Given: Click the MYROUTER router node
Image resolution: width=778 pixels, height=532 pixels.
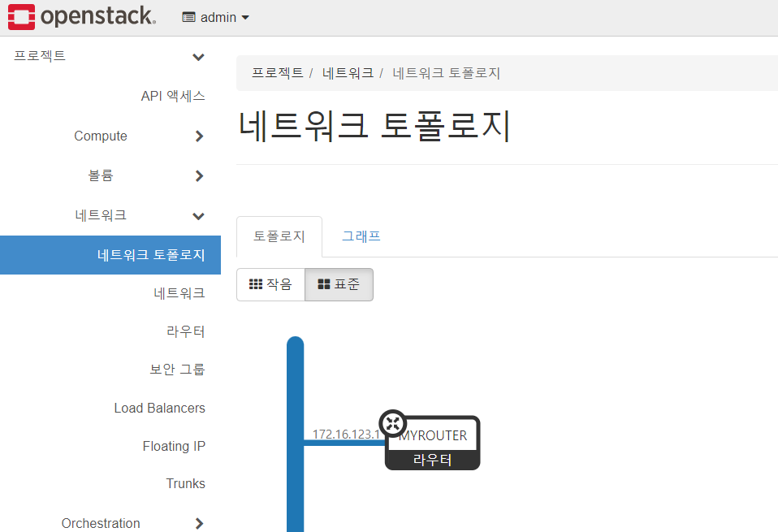Looking at the screenshot, I should pos(433,443).
